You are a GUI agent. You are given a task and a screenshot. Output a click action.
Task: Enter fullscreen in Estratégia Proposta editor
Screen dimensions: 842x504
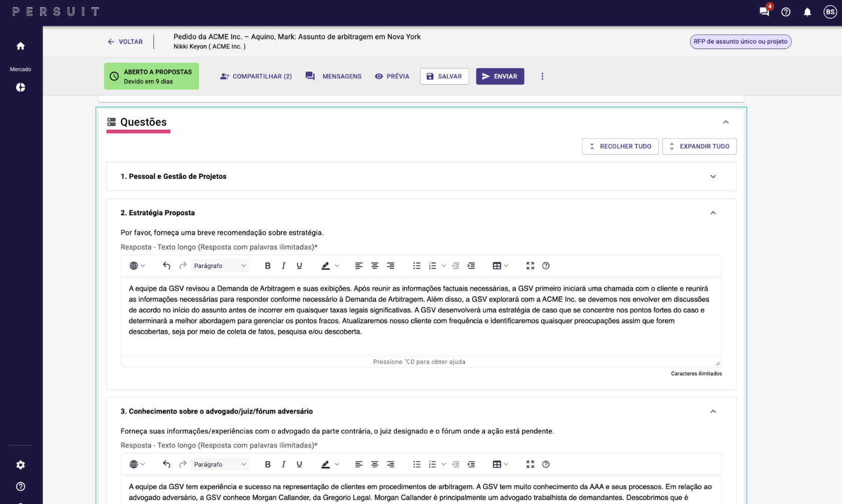(530, 266)
